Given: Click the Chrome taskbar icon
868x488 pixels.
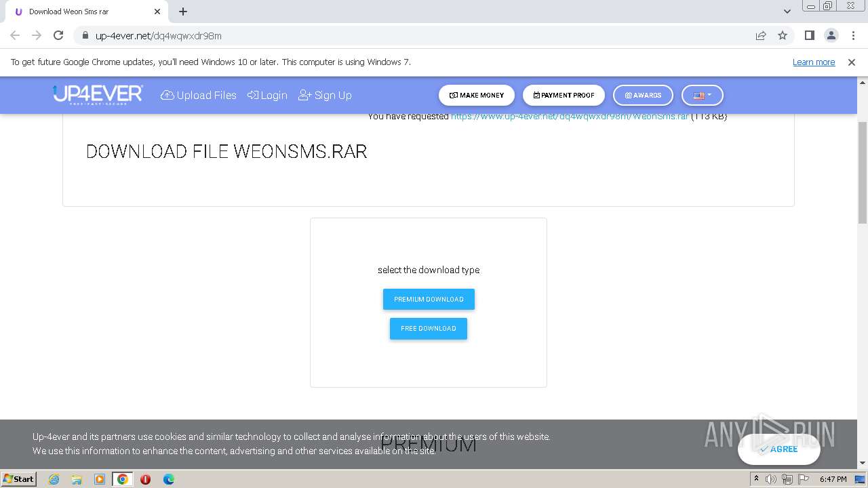Looking at the screenshot, I should point(122,479).
